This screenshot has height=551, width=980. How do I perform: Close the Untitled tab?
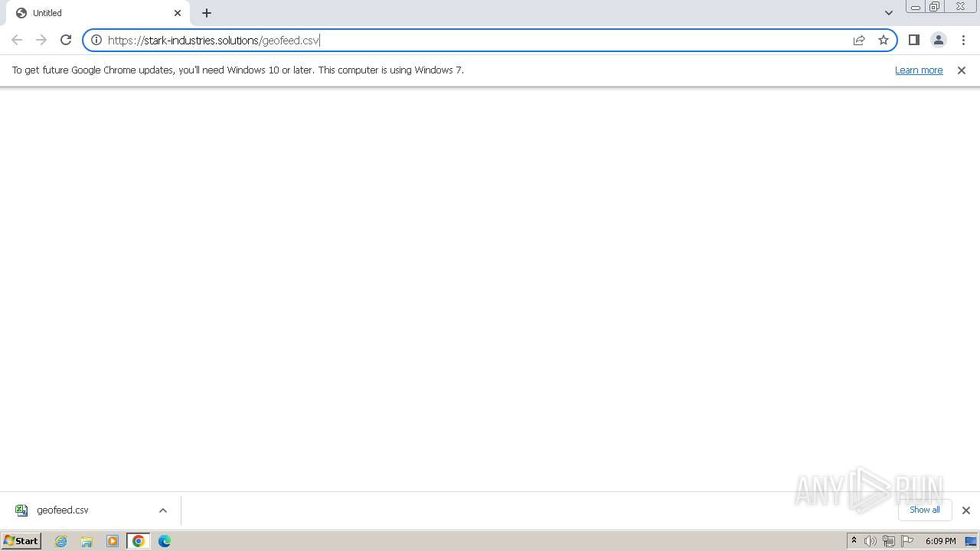(178, 13)
